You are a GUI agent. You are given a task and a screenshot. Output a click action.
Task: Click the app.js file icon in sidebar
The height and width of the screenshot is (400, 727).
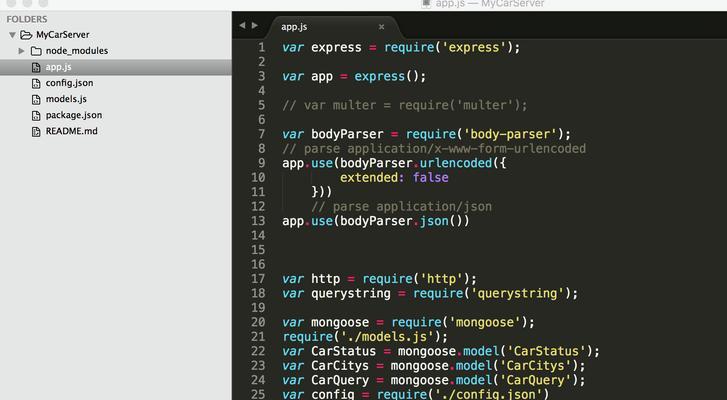pos(36,67)
